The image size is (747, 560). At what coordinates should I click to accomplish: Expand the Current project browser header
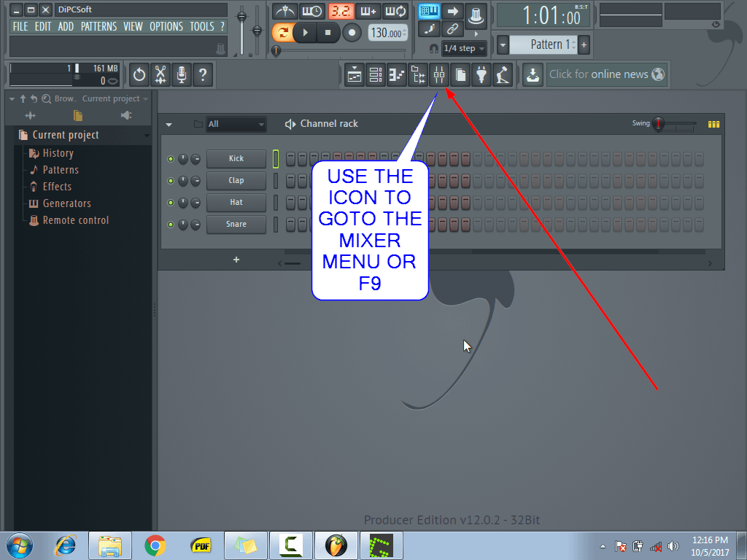click(x=82, y=135)
